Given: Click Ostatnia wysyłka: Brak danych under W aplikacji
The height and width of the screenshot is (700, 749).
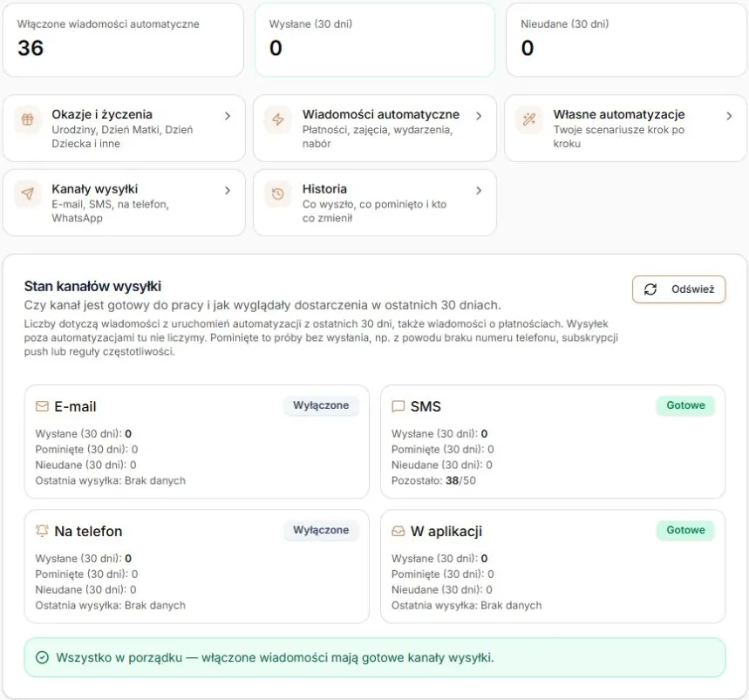Looking at the screenshot, I should tap(466, 605).
